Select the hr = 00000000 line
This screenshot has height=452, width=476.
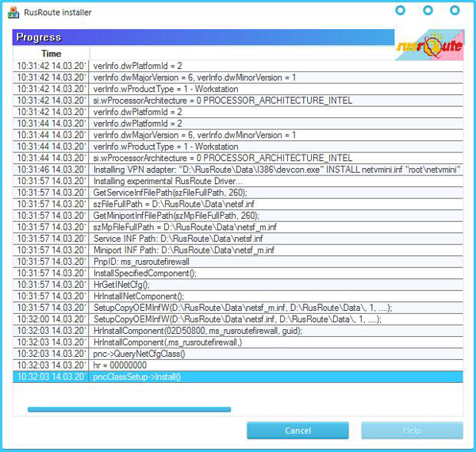point(238,366)
